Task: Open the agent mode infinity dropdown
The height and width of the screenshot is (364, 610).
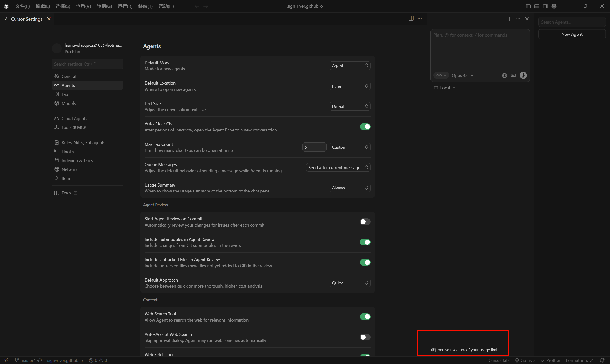Action: tap(441, 75)
